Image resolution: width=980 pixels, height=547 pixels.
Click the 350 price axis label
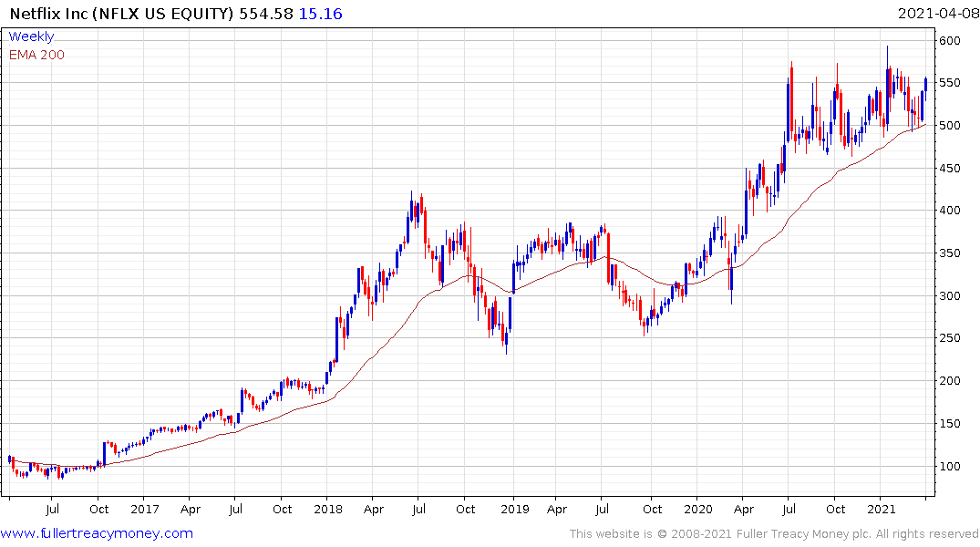click(x=949, y=253)
